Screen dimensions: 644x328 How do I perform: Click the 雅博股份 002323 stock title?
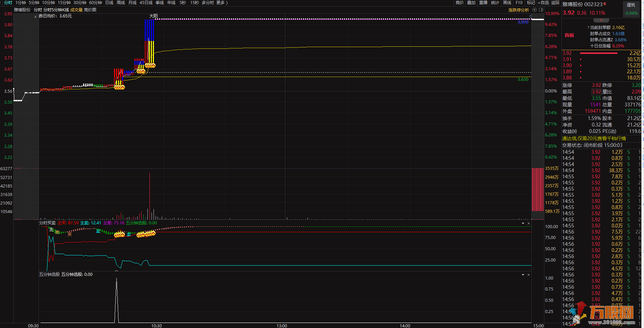tap(583, 4)
